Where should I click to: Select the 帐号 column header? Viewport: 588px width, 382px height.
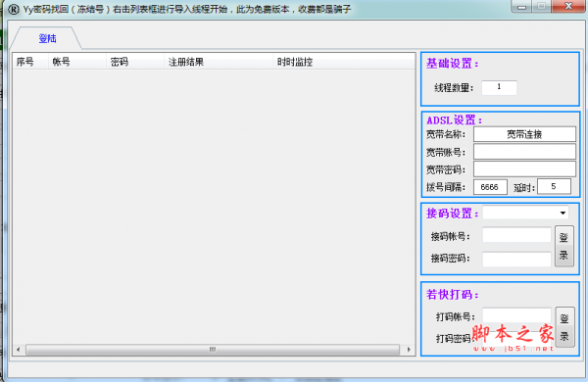pyautogui.click(x=77, y=62)
